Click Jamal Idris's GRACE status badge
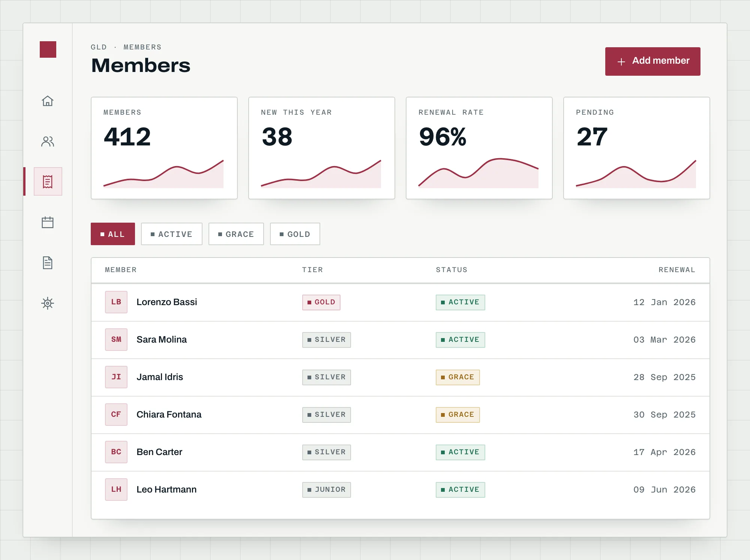The image size is (750, 560). point(458,377)
